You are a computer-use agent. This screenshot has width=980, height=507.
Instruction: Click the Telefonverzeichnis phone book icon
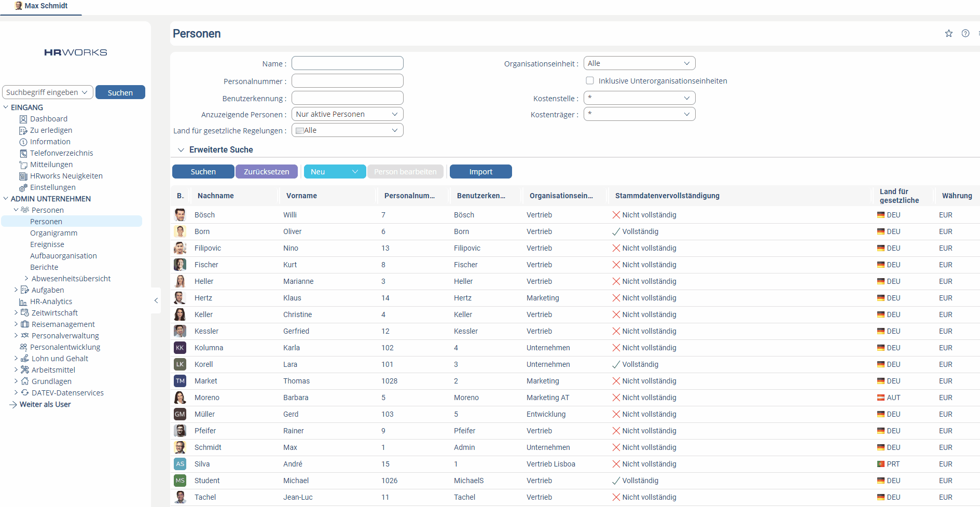click(23, 154)
